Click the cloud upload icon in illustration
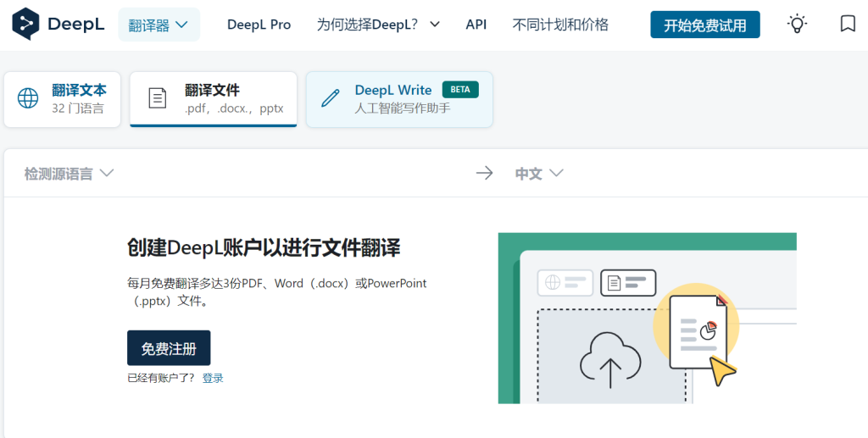The width and height of the screenshot is (868, 438). (x=610, y=360)
